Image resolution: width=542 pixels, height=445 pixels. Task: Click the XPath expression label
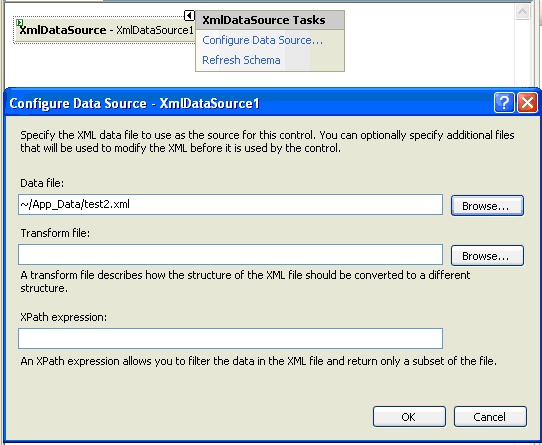pos(64,317)
